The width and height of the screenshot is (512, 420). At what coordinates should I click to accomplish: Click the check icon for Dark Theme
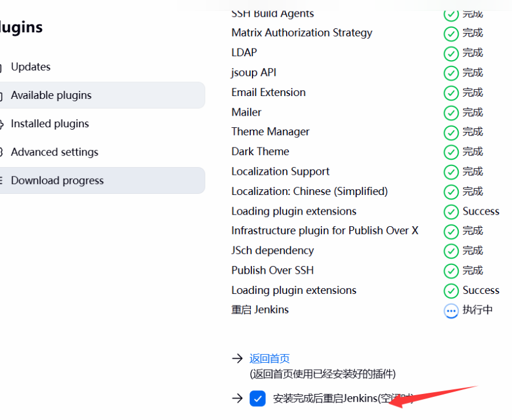pyautogui.click(x=451, y=152)
